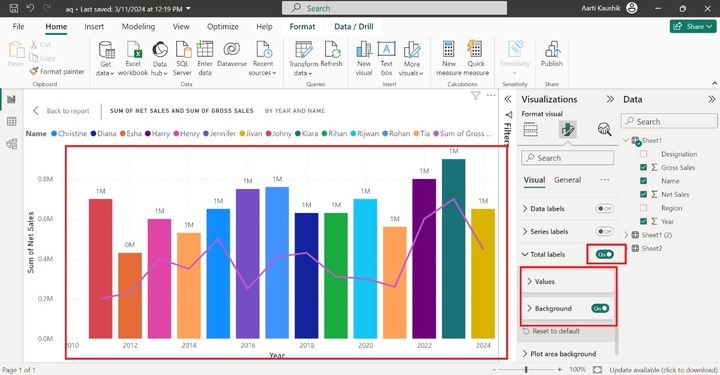Screen dimensions: 720x375
Task: Open Transform data editor
Action: coord(303,58)
